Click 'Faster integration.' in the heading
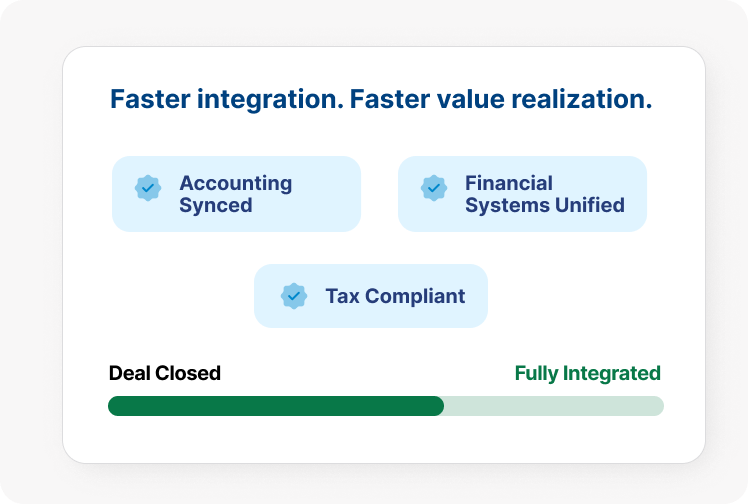 tap(226, 99)
